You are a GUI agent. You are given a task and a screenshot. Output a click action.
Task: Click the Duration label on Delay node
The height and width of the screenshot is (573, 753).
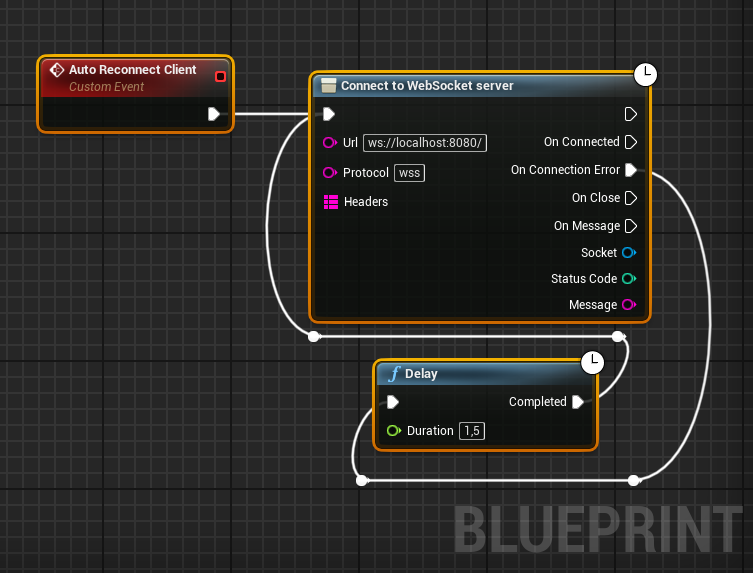tap(430, 431)
